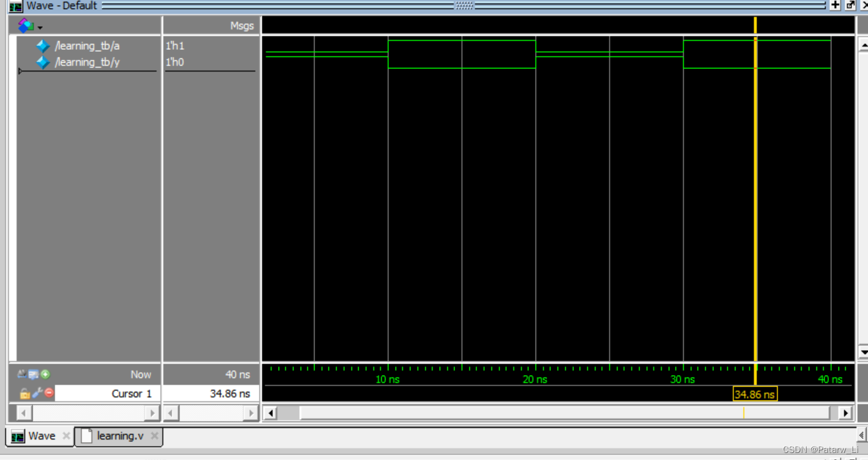Click the Expand pane icon on the title bar
This screenshot has height=460, width=868.
click(x=835, y=5)
